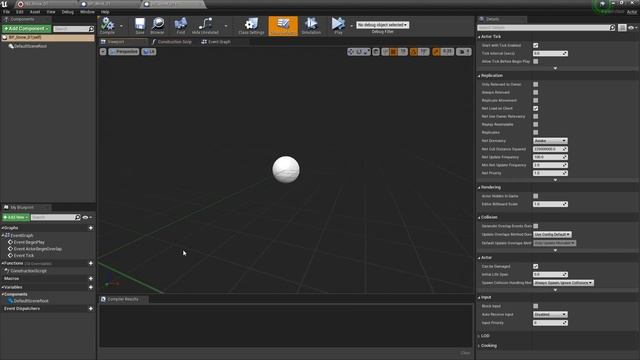The height and width of the screenshot is (360, 640).
Task: Open the Debug menu
Action: 68,12
